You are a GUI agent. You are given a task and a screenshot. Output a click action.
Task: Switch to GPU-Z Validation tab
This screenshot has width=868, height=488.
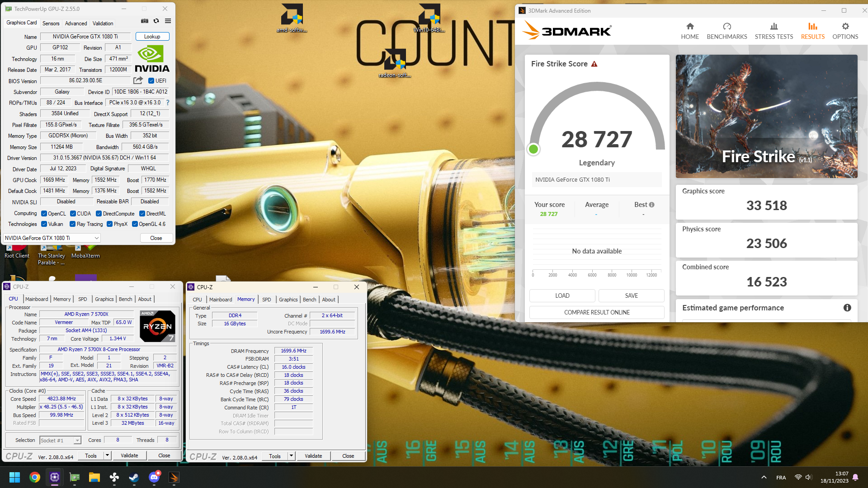(x=103, y=23)
